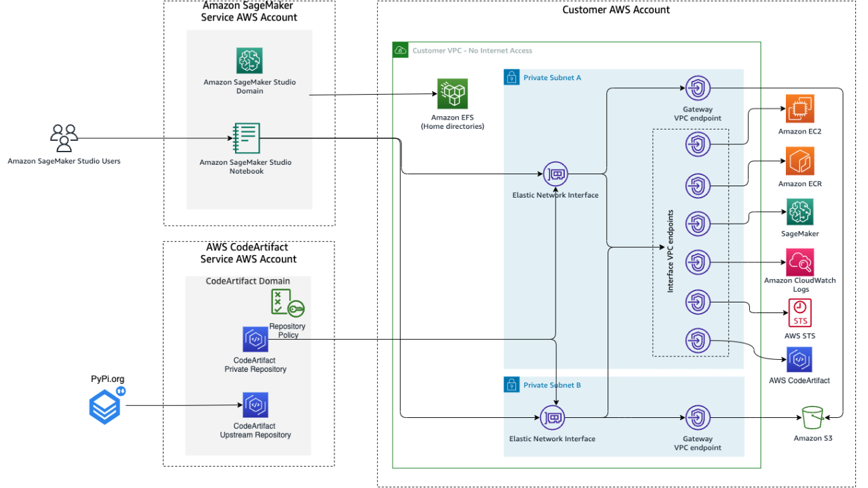Click the Amazon CloudWatch Logs icon
The height and width of the screenshot is (488, 868).
(800, 262)
